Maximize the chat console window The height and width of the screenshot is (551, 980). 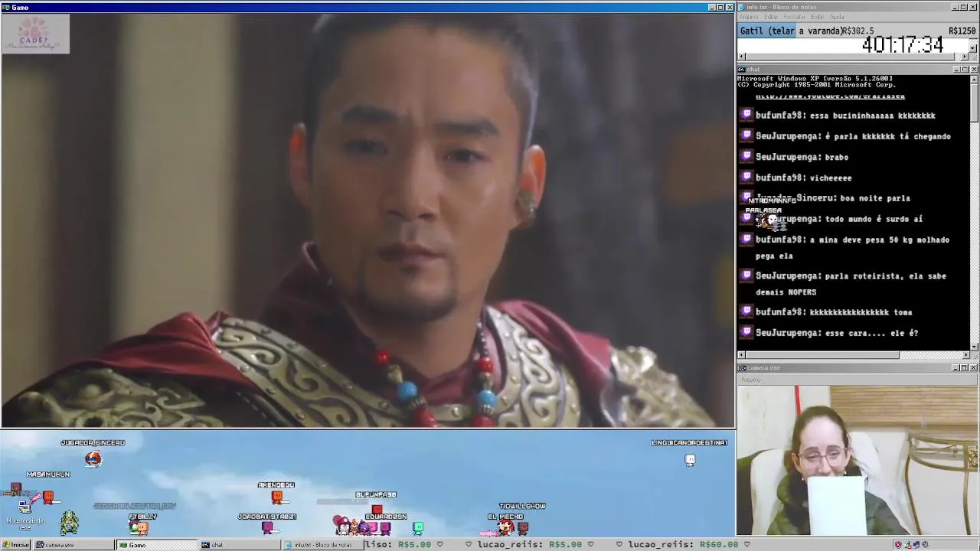click(964, 70)
